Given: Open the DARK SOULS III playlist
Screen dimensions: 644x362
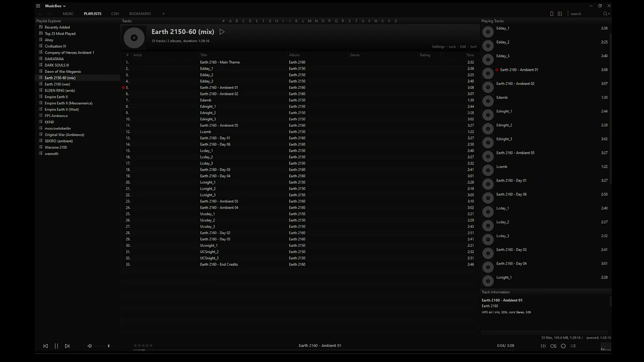Looking at the screenshot, I should pyautogui.click(x=57, y=65).
